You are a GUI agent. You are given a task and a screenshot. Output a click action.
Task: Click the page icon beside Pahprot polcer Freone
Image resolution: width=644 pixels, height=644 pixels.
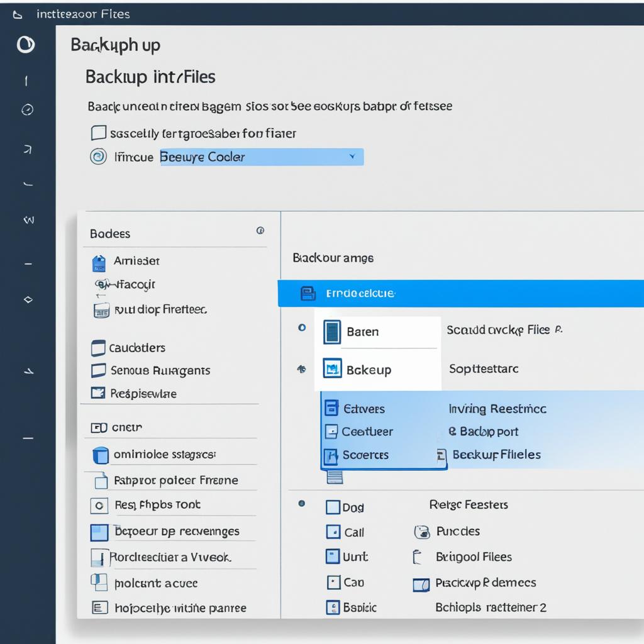point(101,480)
